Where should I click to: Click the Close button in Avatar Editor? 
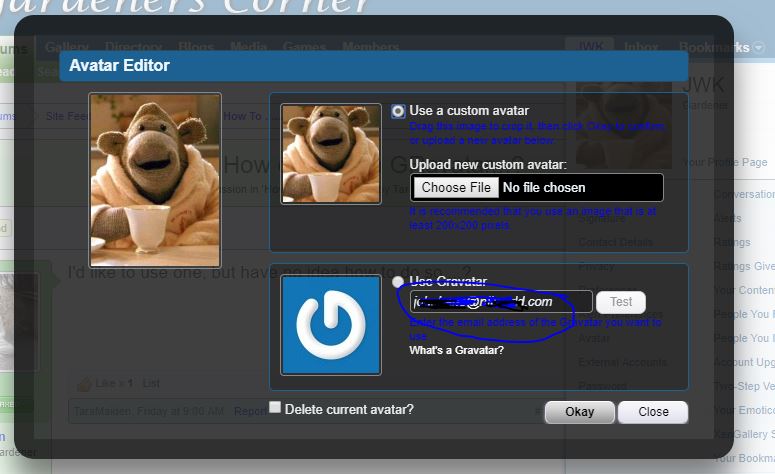pyautogui.click(x=653, y=412)
